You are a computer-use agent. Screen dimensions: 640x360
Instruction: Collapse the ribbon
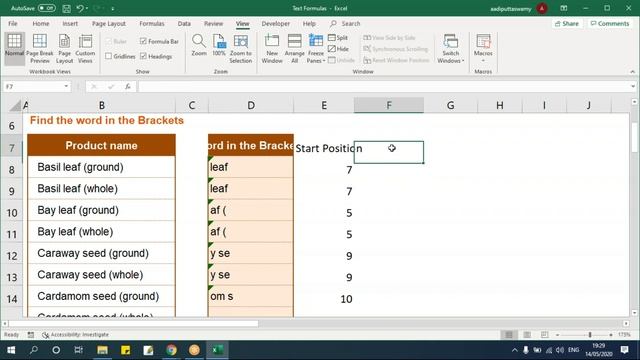(633, 72)
